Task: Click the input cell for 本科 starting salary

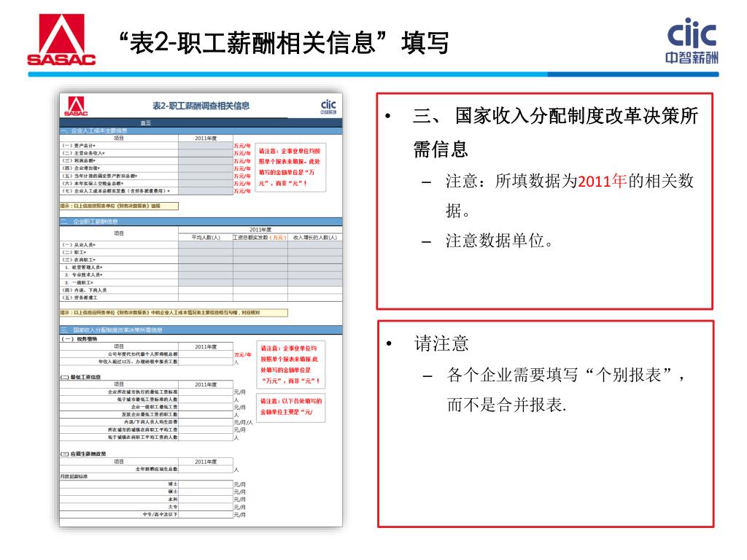Action: [x=205, y=499]
